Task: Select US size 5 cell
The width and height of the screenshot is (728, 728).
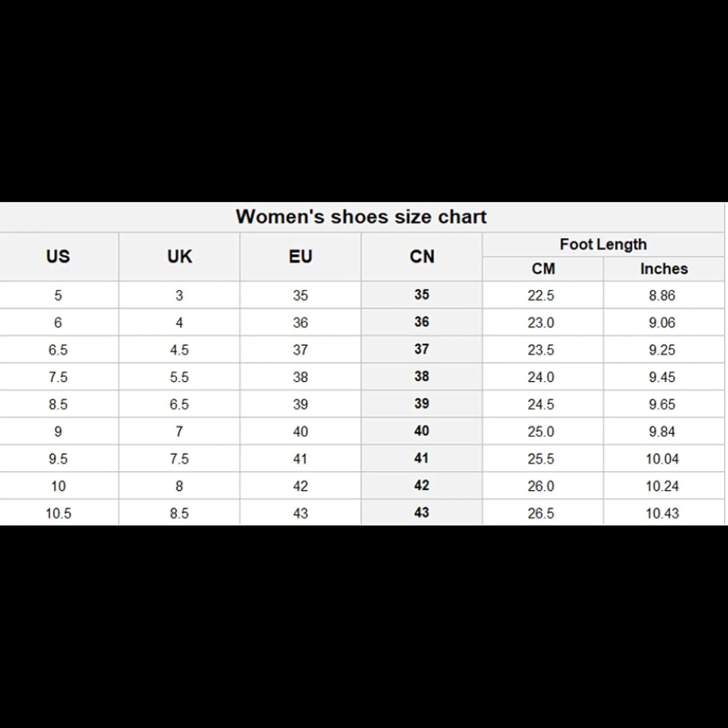Action: [58, 295]
